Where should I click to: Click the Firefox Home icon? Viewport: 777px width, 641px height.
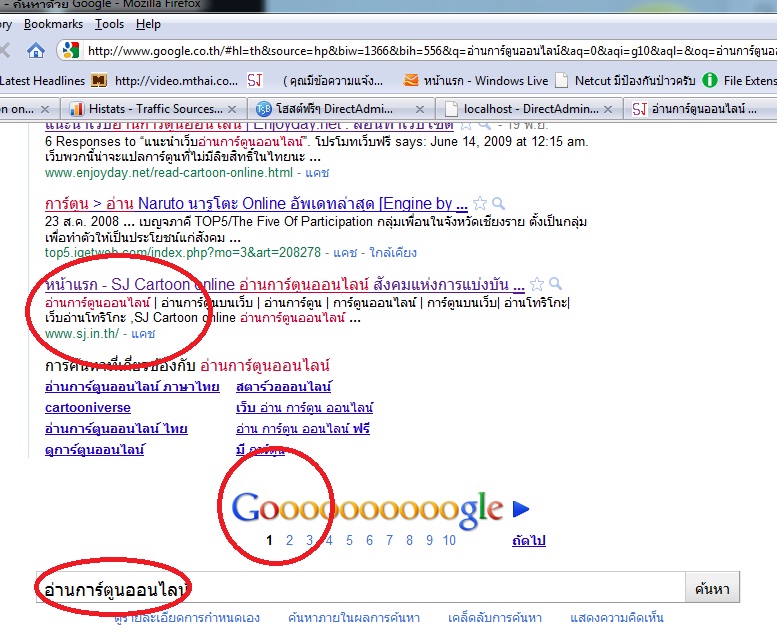tap(36, 51)
